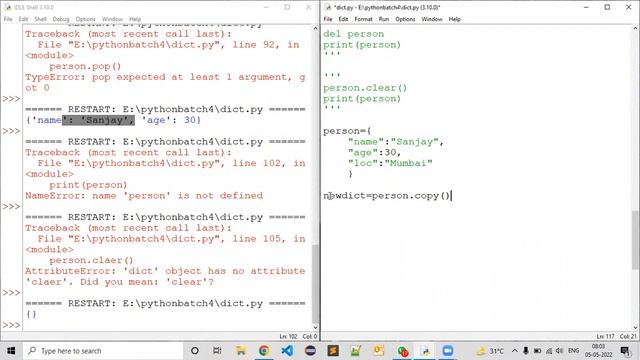Click 'TypeError: pop expected' line in shell
The image size is (640, 360).
(x=165, y=77)
